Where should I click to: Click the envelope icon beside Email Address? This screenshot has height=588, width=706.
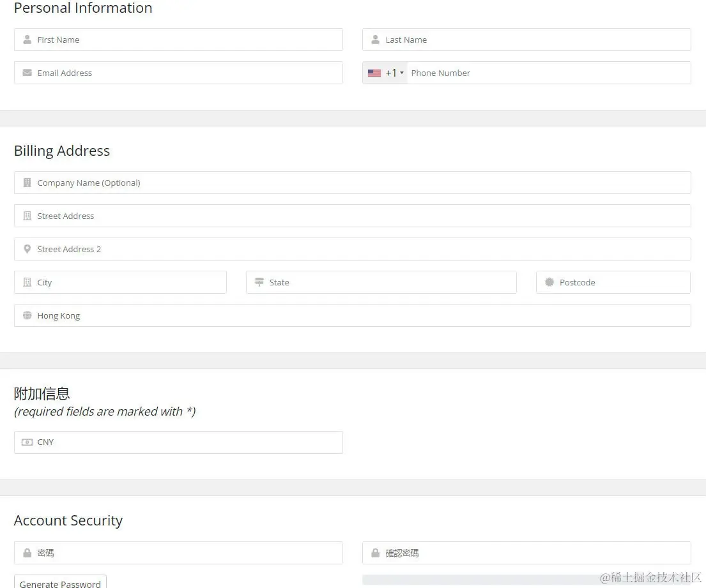point(27,73)
